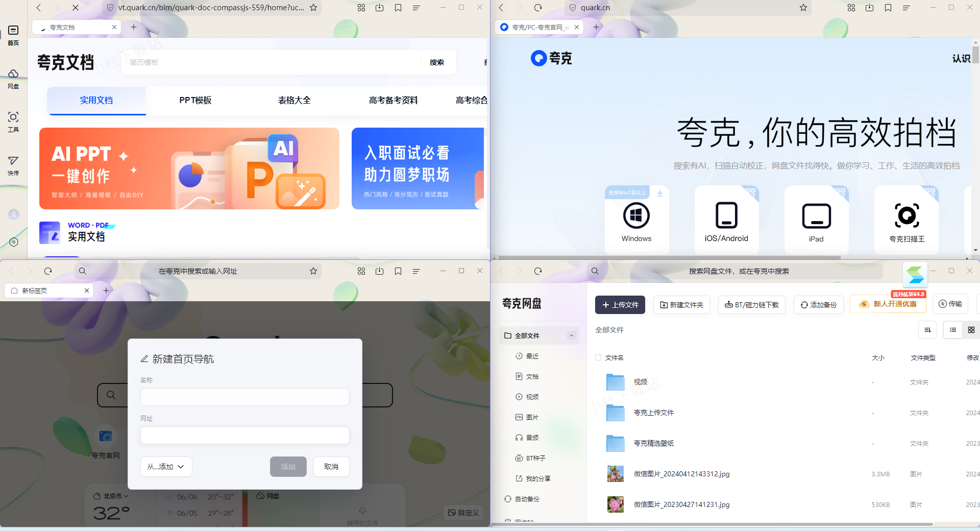Click search icon in 网盘 window address bar

click(595, 271)
